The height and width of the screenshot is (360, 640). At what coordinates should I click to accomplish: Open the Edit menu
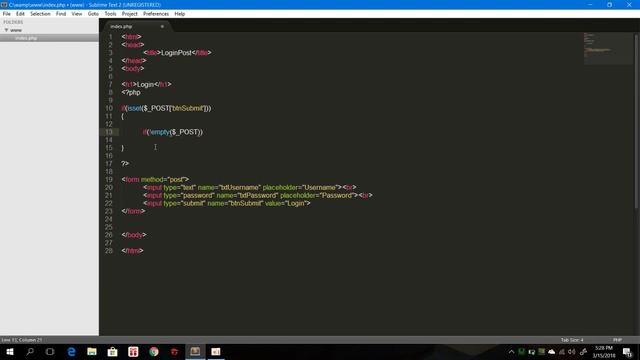20,14
